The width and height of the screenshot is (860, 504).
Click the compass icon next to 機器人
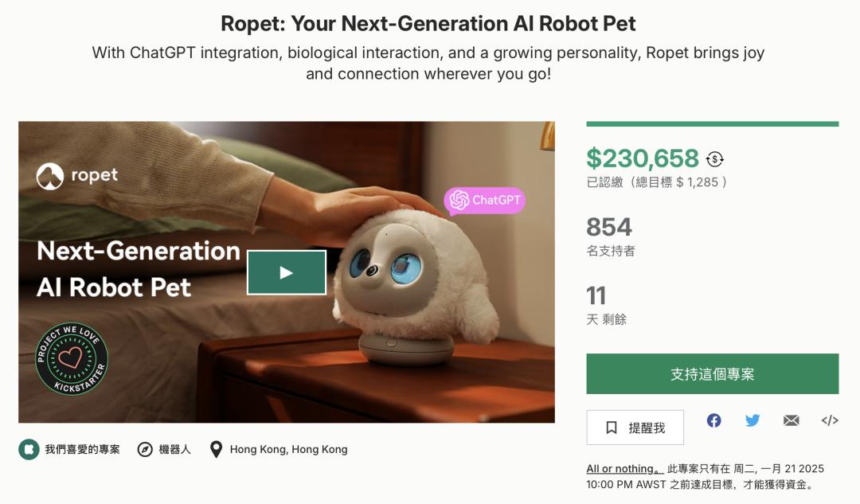click(x=145, y=449)
